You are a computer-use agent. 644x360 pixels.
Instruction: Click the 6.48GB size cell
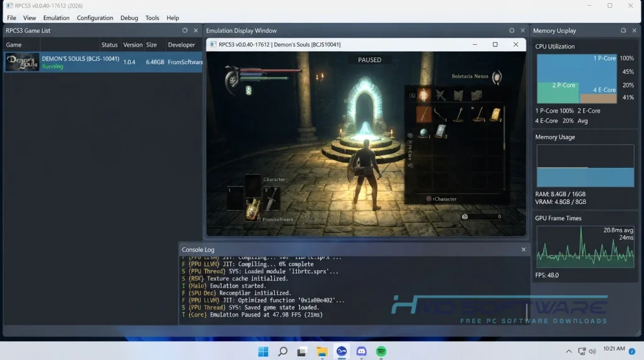[155, 62]
